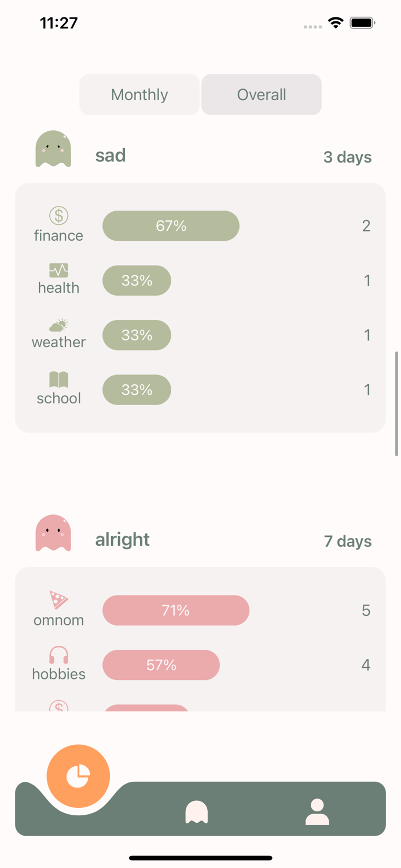Image resolution: width=401 pixels, height=868 pixels.
Task: Click the 7 days label for alright
Action: [x=347, y=541]
